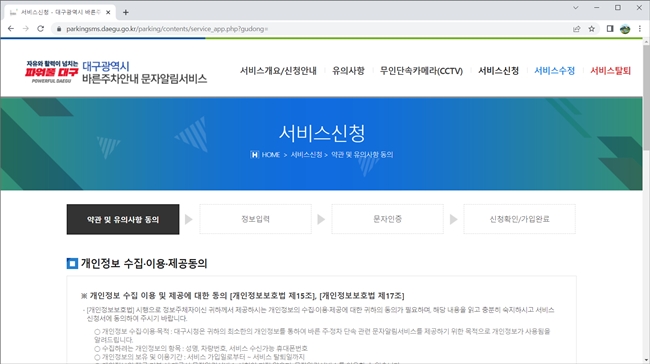The width and height of the screenshot is (650, 364).
Task: Reload the page with the refresh icon
Action: [x=40, y=29]
